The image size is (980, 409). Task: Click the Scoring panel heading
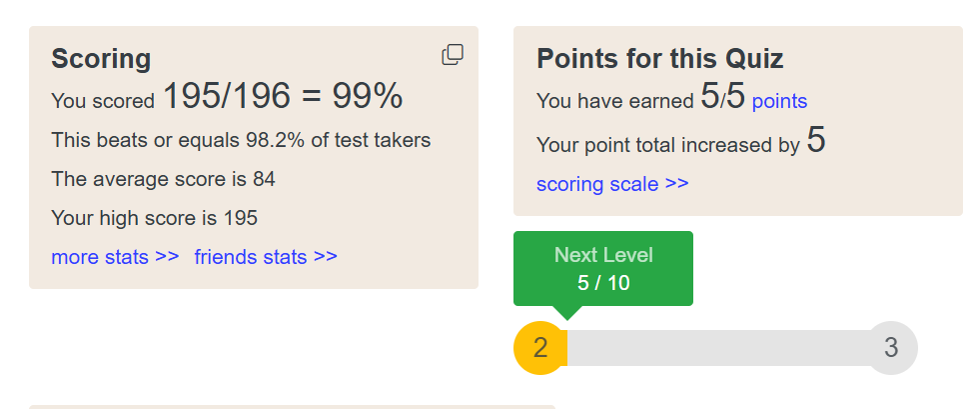point(101,59)
